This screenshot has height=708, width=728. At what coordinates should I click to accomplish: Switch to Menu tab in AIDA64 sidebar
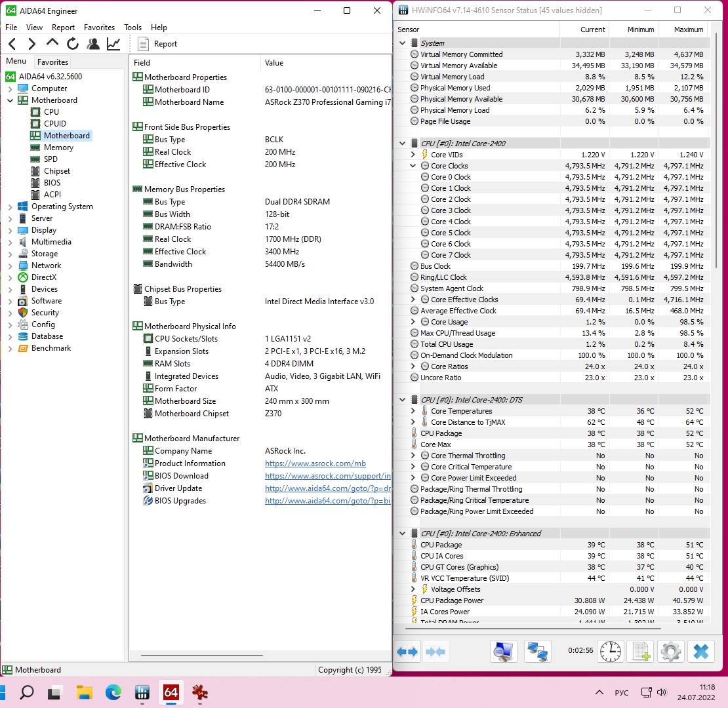pyautogui.click(x=16, y=61)
